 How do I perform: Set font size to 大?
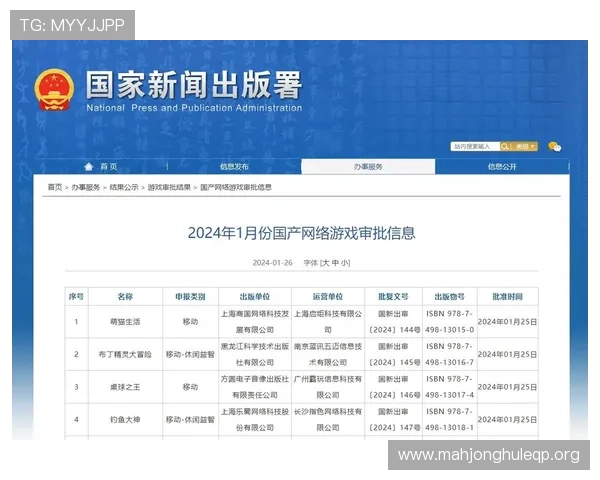coord(326,263)
